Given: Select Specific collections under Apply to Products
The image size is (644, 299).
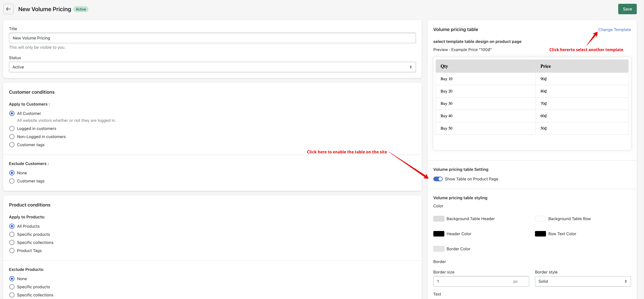Looking at the screenshot, I should 12,242.
